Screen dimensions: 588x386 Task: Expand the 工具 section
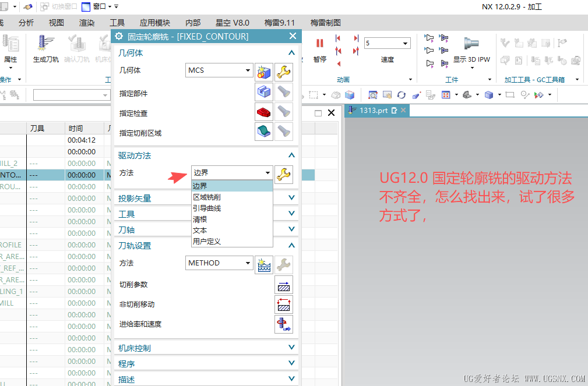[x=291, y=214]
